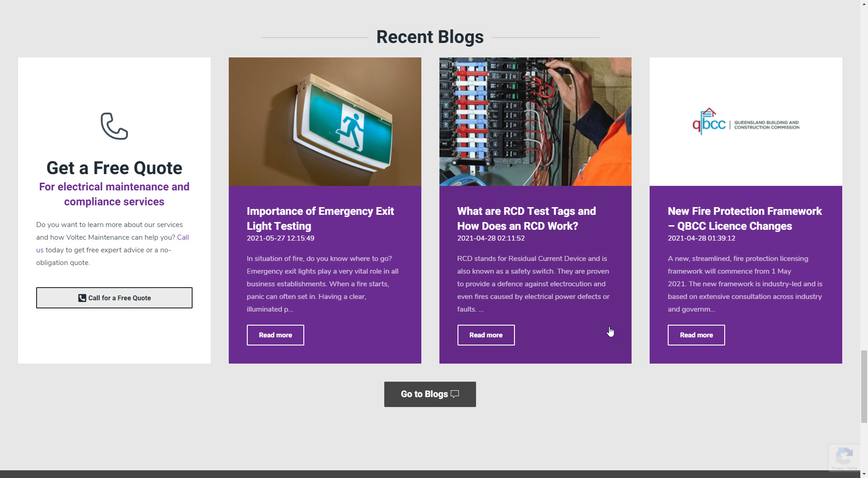Click the phone icon inside Call for a Free Quote

pyautogui.click(x=82, y=298)
